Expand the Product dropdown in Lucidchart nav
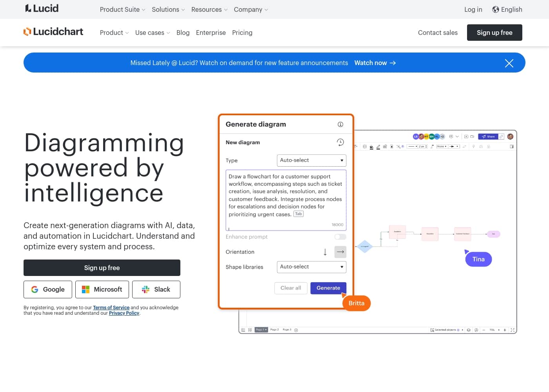Screen dimensions: 549x392 pos(114,33)
